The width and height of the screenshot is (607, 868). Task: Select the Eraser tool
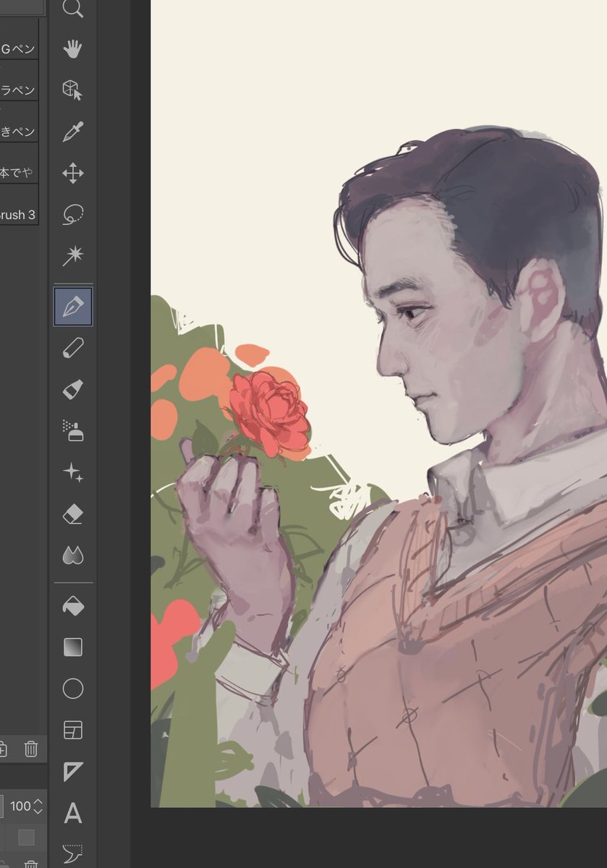(73, 514)
